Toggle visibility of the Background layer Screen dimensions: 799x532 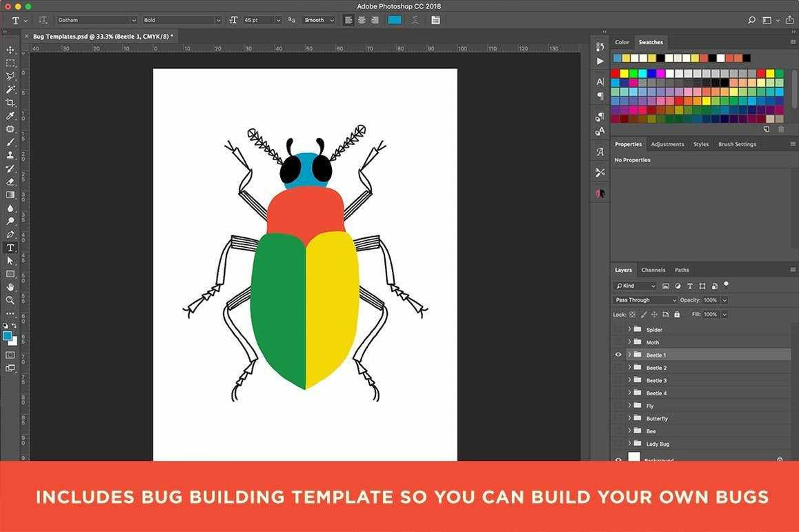click(618, 458)
